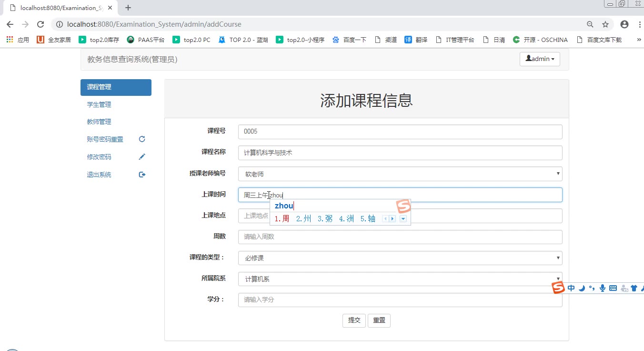Open the top2.0库存 bookmark
The height and width of the screenshot is (351, 644).
99,40
